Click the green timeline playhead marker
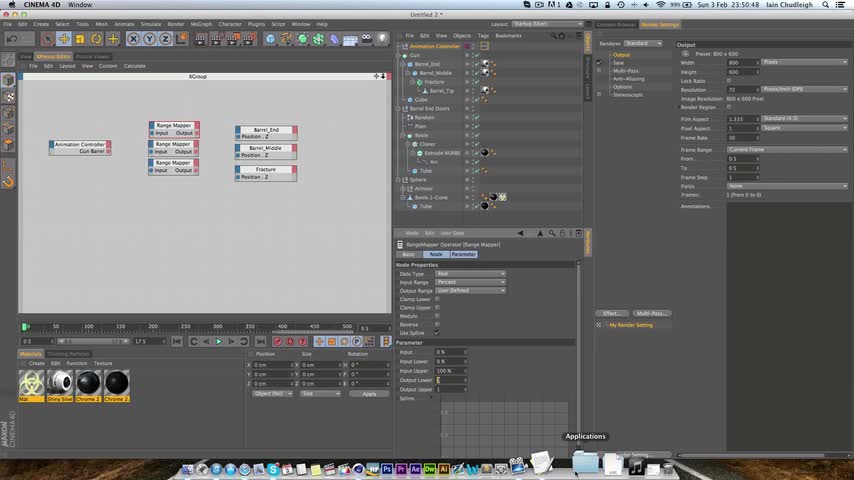The width and height of the screenshot is (854, 480). coord(25,327)
